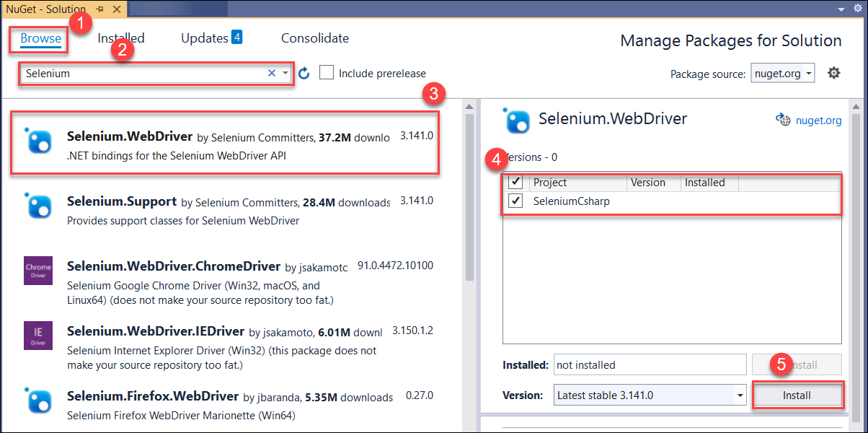Enable the Include prerelease checkbox
The width and height of the screenshot is (868, 433).
tap(327, 73)
